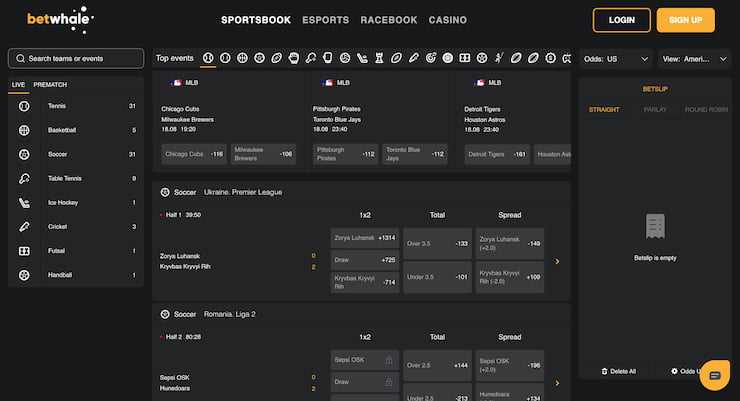Open Ice Hockey in sidebar
Screen dimensions: 740x401
pyautogui.click(x=76, y=202)
